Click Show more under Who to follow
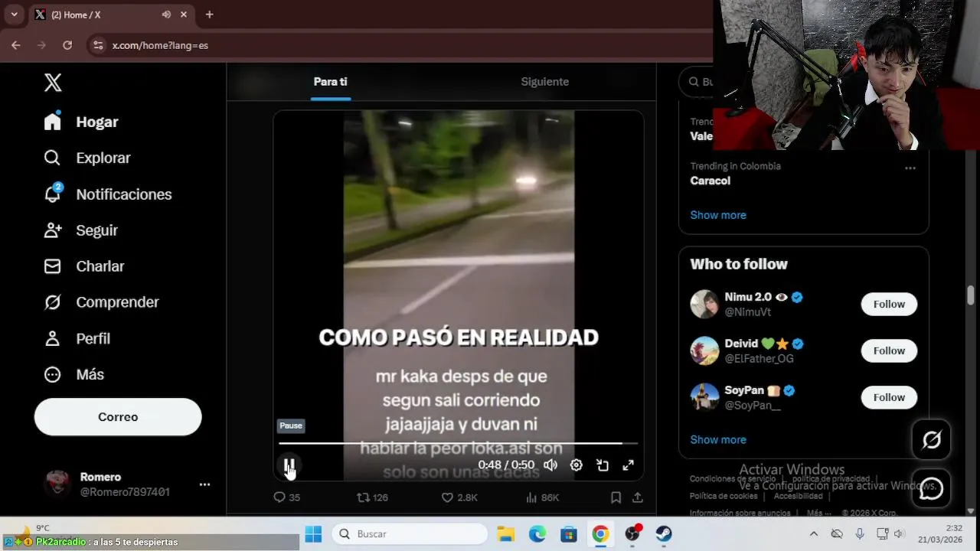The image size is (980, 551). (718, 439)
